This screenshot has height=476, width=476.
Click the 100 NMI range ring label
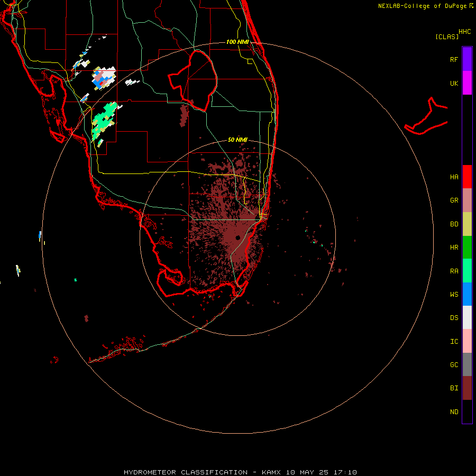click(x=237, y=42)
